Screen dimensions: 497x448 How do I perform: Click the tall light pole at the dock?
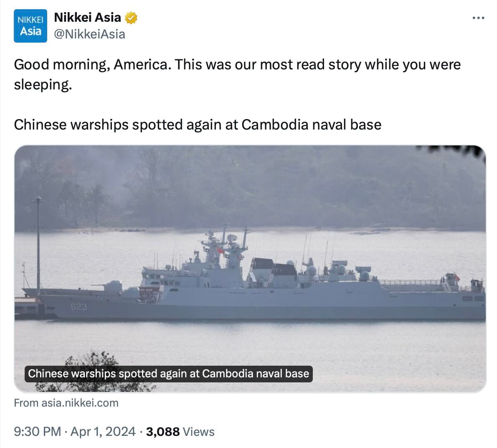(x=38, y=246)
